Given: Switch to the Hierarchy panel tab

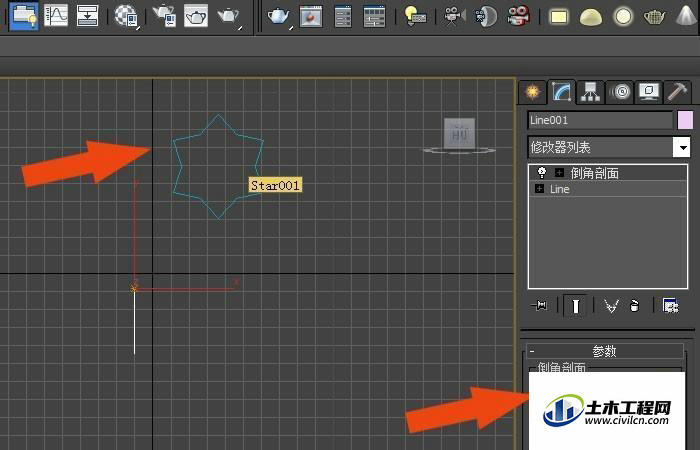Looking at the screenshot, I should point(591,92).
